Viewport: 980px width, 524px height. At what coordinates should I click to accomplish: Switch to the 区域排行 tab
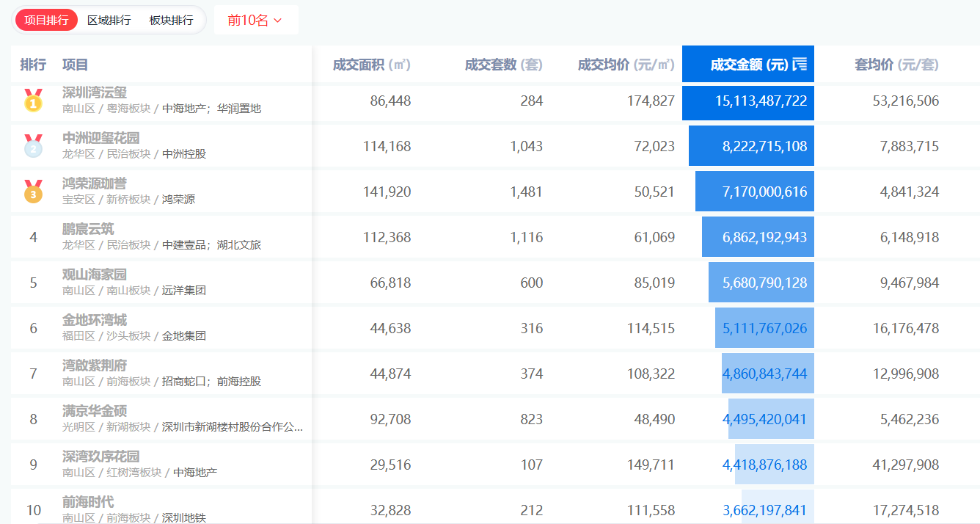coord(109,20)
